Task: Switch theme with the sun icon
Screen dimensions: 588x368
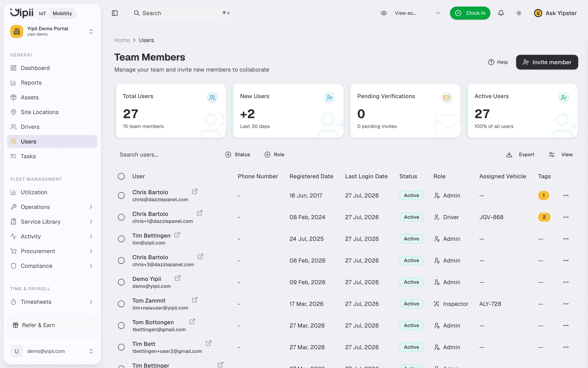Action: click(519, 13)
